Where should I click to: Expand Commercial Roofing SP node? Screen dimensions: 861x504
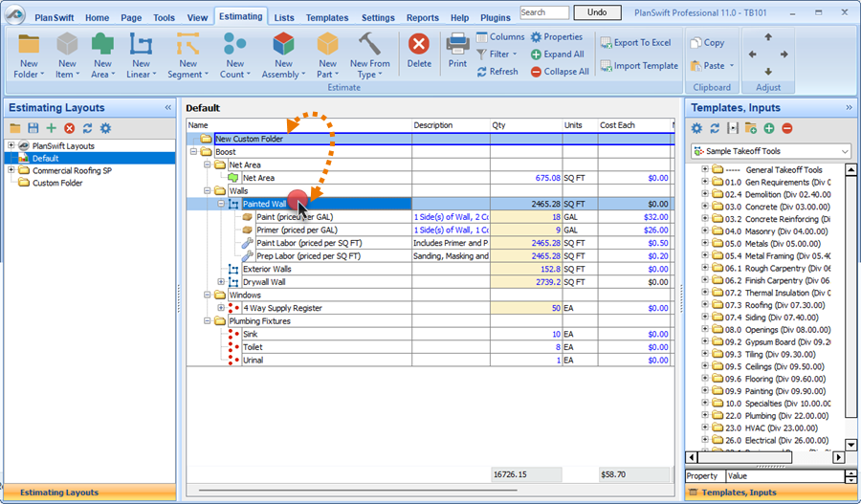[x=11, y=170]
